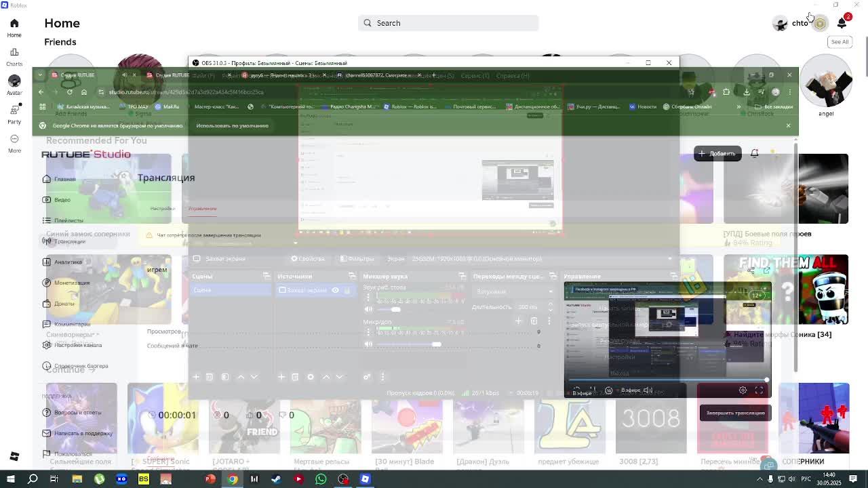Viewport: 868px width, 488px height.
Task: Remove the selected source in OBS
Action: (295, 377)
